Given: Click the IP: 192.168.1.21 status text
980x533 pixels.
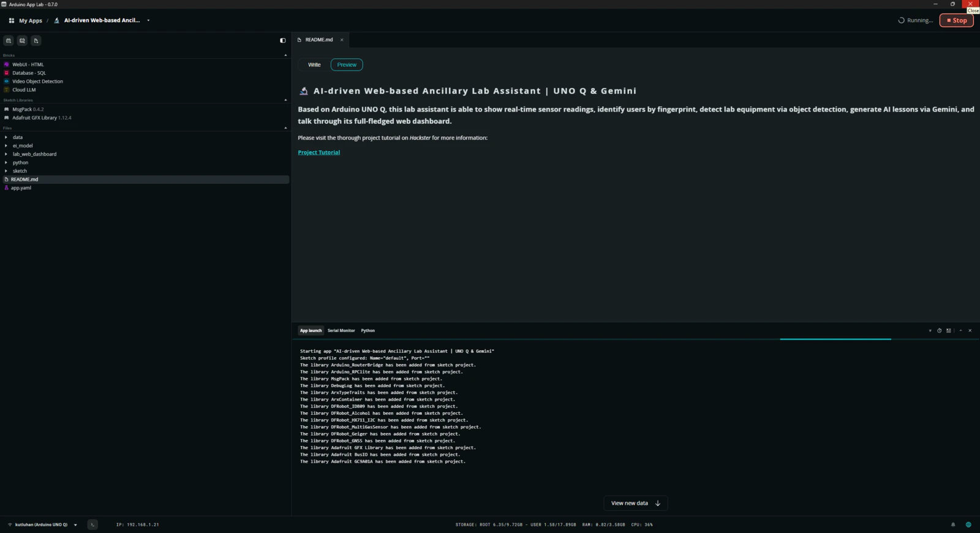Looking at the screenshot, I should [x=138, y=525].
